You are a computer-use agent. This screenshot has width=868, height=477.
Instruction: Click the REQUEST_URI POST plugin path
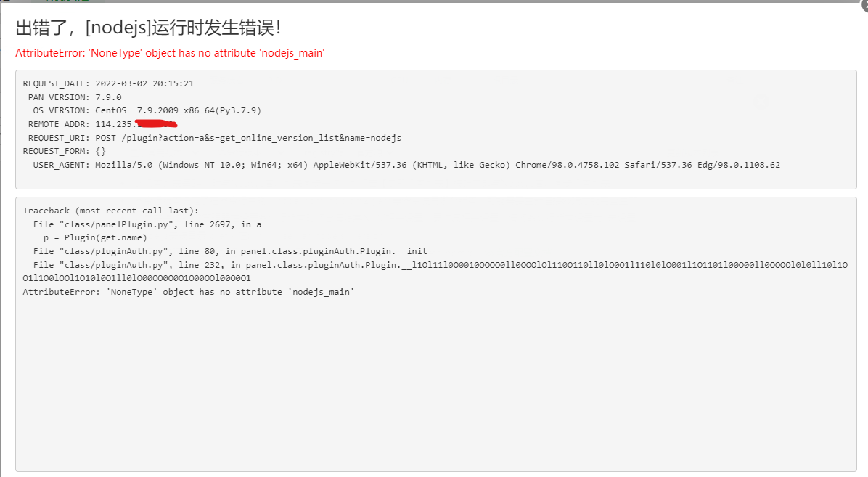click(248, 138)
